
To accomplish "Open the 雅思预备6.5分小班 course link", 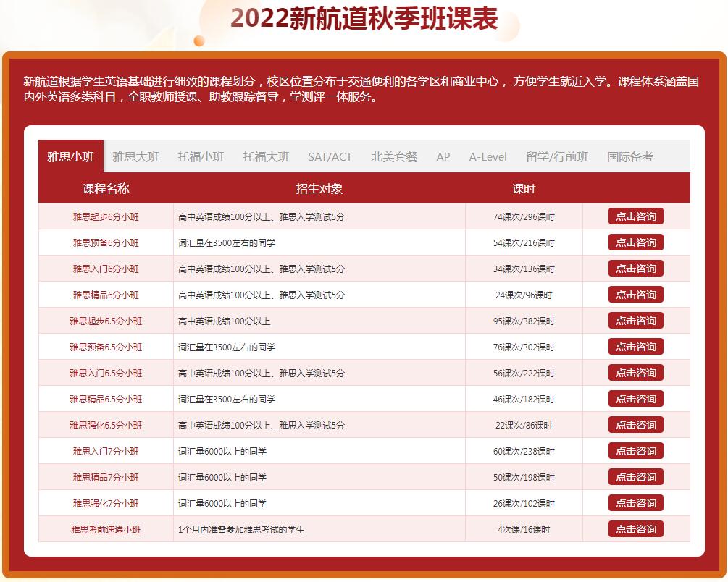I will pos(106,347).
